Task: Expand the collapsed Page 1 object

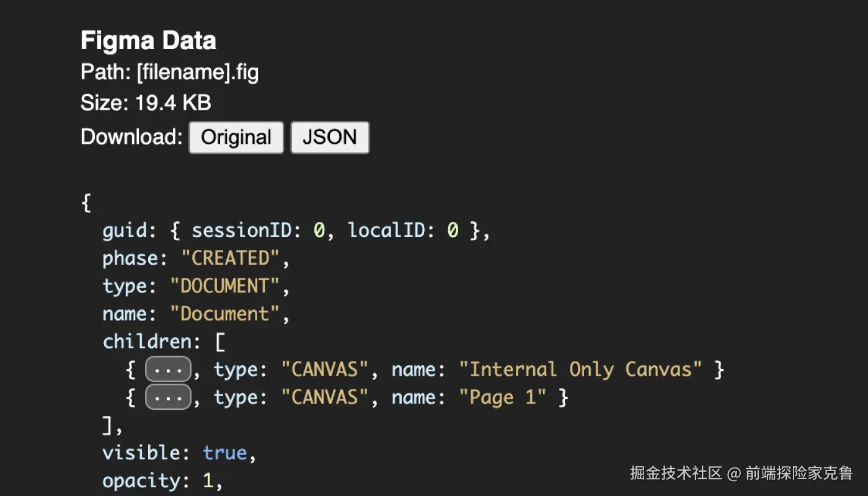Action: tap(168, 397)
